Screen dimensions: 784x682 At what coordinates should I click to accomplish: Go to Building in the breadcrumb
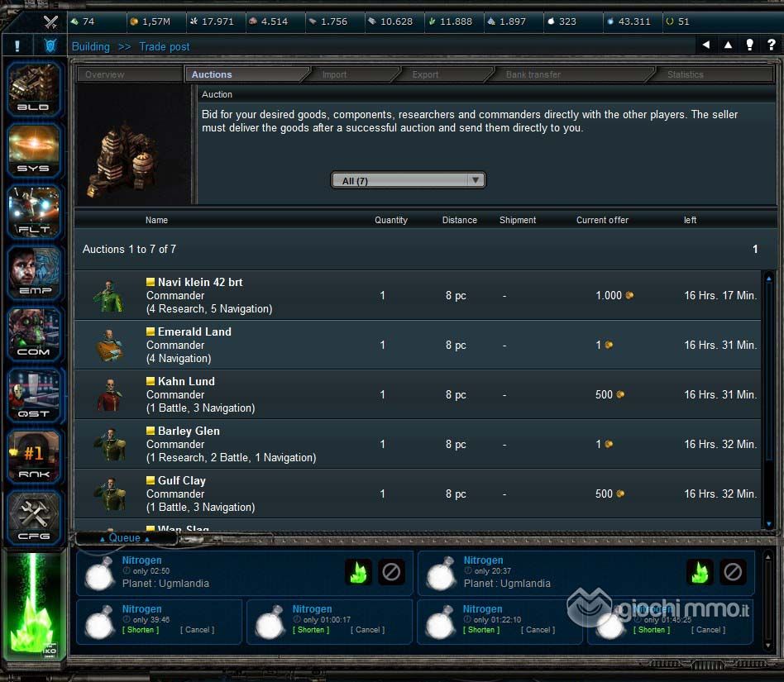point(90,46)
